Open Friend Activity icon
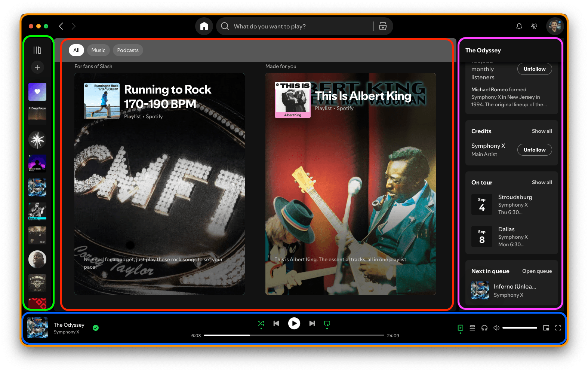588x372 pixels. 534,26
